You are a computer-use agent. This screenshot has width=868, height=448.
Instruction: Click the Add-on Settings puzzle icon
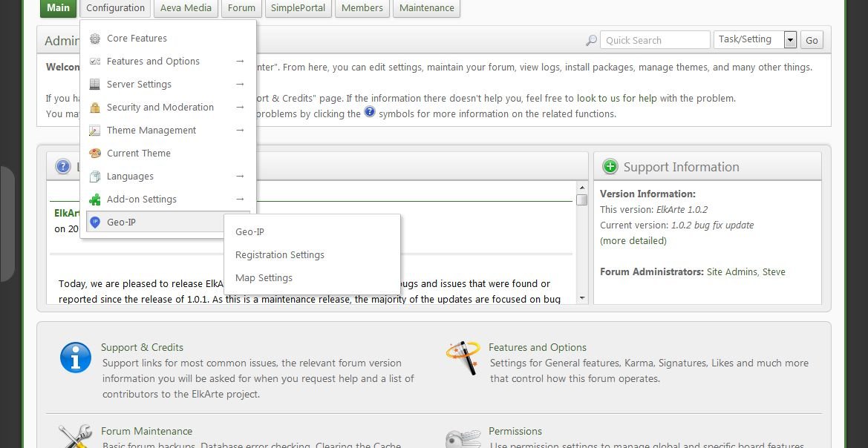point(95,199)
